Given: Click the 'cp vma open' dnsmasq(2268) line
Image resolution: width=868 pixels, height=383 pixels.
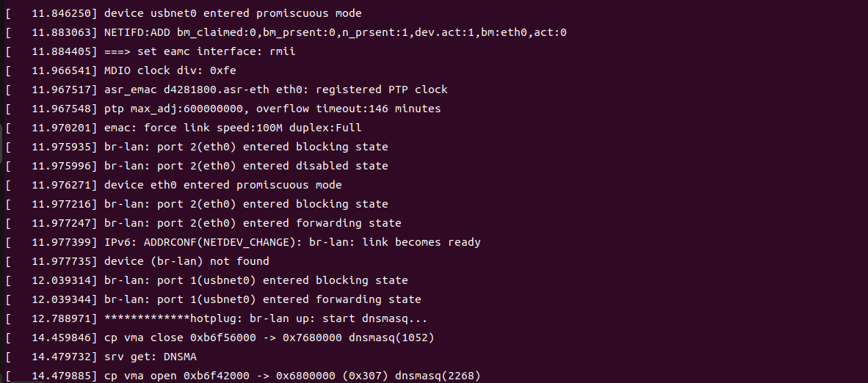Looking at the screenshot, I should pyautogui.click(x=292, y=376).
